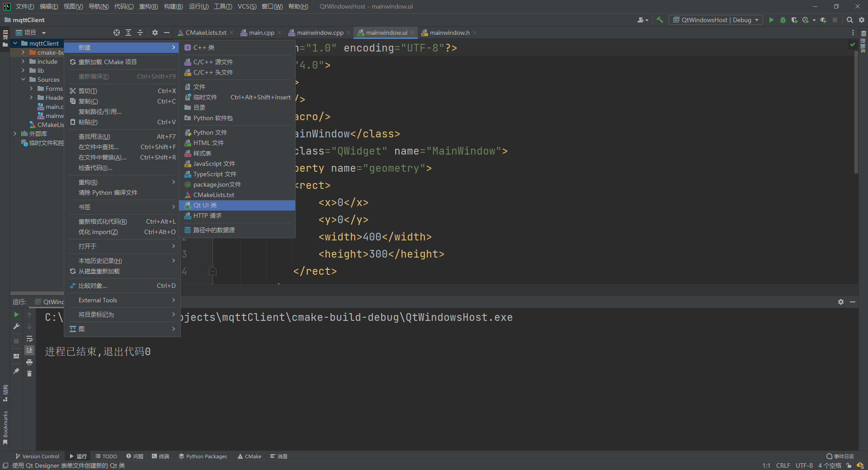Expand the include folder in project tree
The width and height of the screenshot is (868, 470).
23,61
